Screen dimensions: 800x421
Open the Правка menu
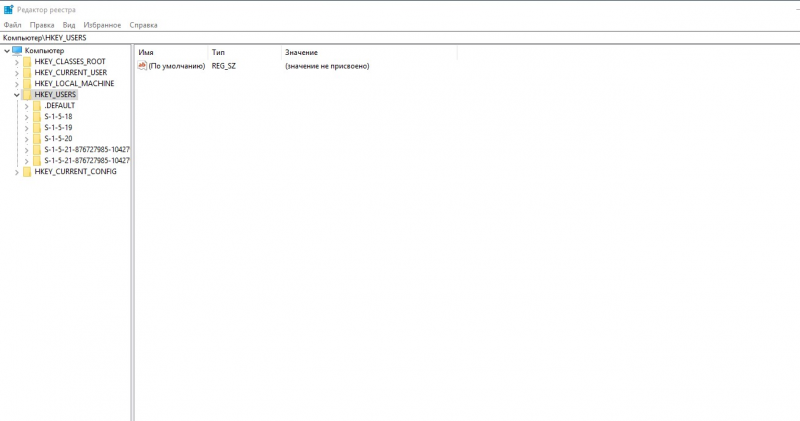tap(42, 25)
